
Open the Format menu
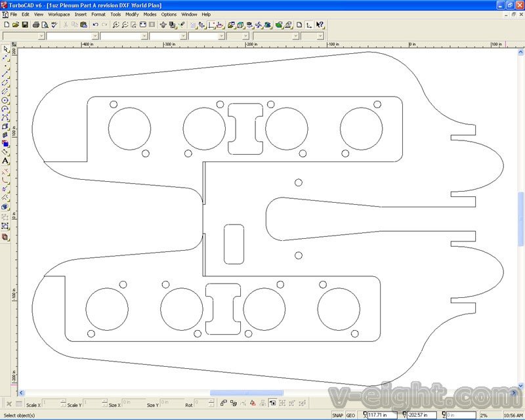point(98,14)
